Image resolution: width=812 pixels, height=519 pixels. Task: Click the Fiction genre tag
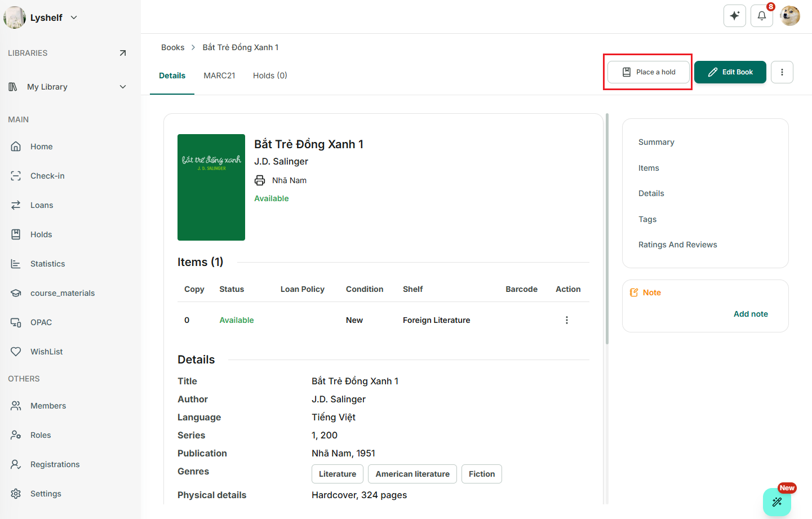pos(482,474)
